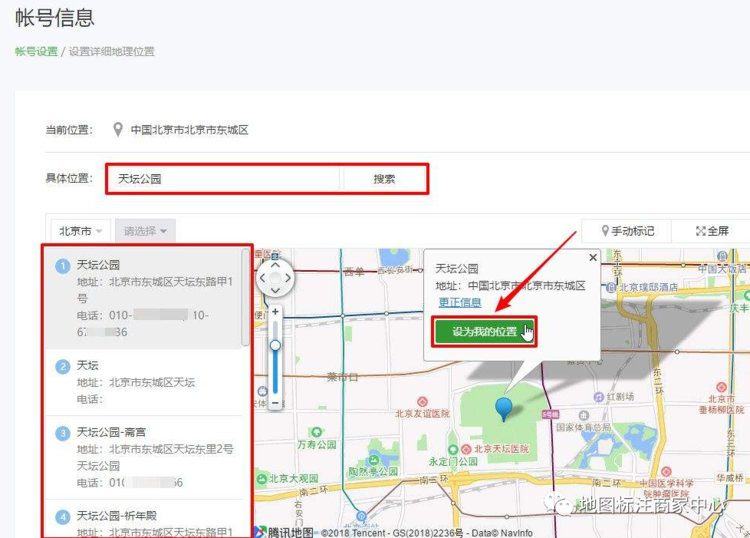Expand the 请选择 district dropdown
Screen dimensions: 750x538
point(145,231)
